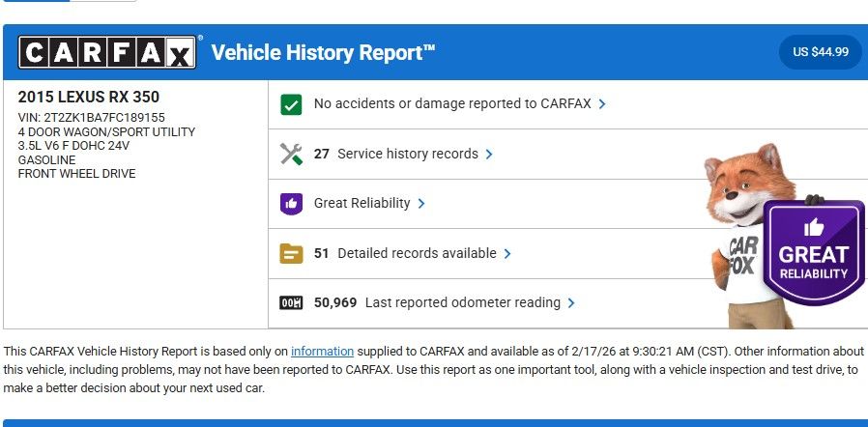Click the CARFAX logo
Viewport: 868px width, 427px height.
[107, 52]
